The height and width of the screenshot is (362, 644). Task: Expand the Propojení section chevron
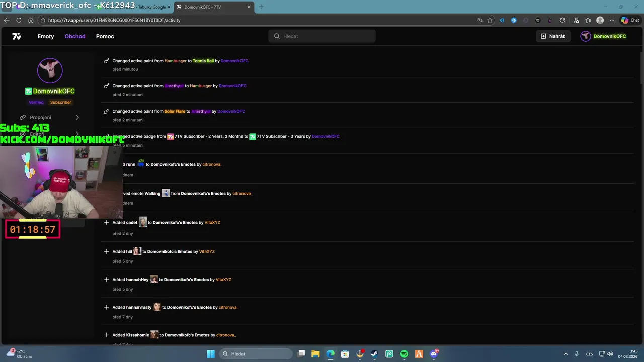(77, 117)
